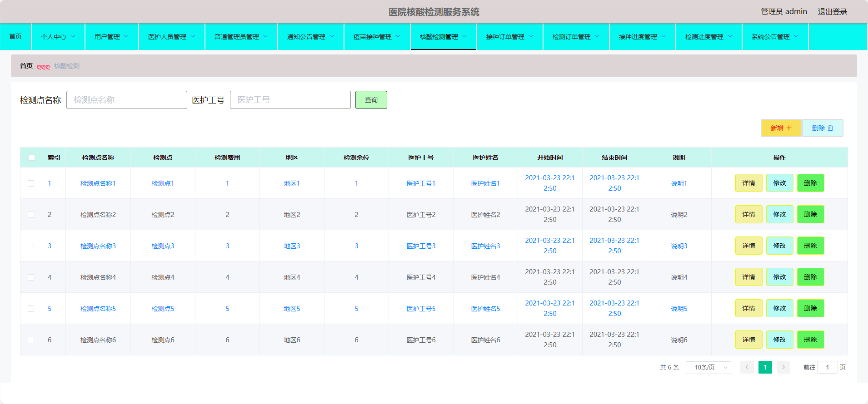The image size is (868, 404).
Task: Check the checkbox for row 检测点名称1
Action: [31, 183]
